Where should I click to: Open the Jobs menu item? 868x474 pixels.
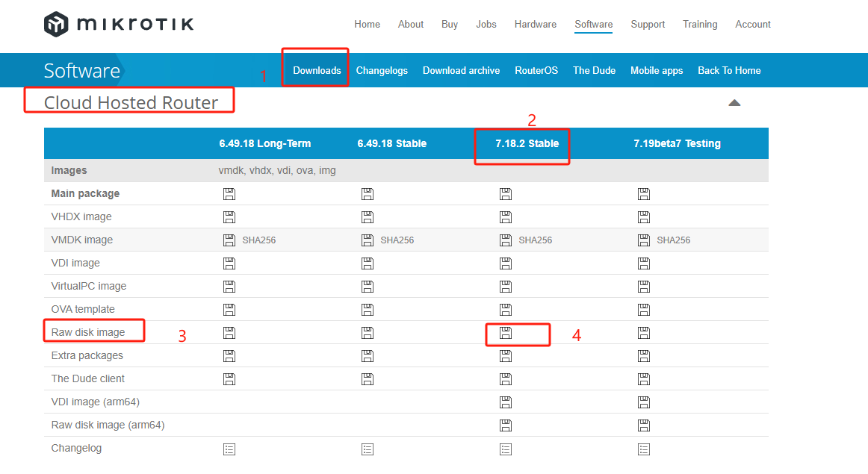pos(486,25)
